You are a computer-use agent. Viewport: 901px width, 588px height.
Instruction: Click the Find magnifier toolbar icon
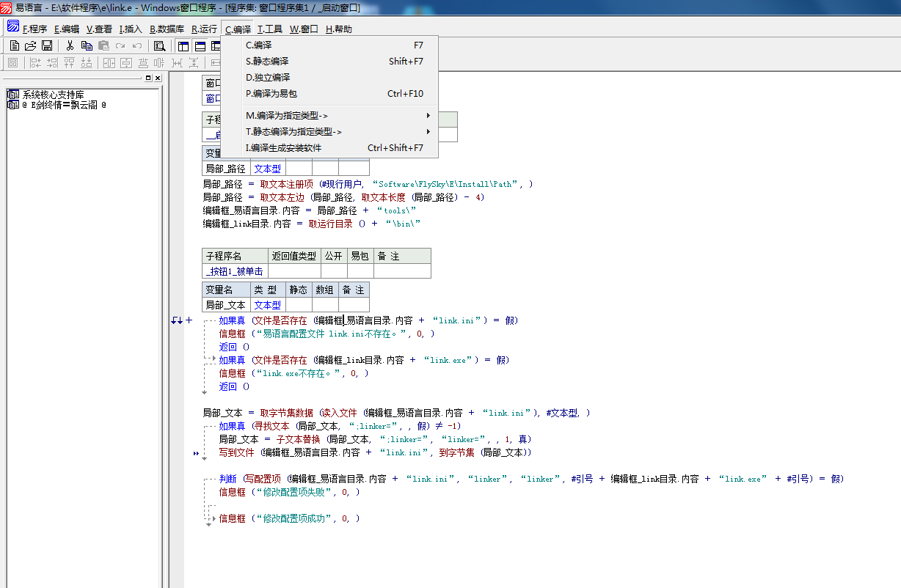159,45
